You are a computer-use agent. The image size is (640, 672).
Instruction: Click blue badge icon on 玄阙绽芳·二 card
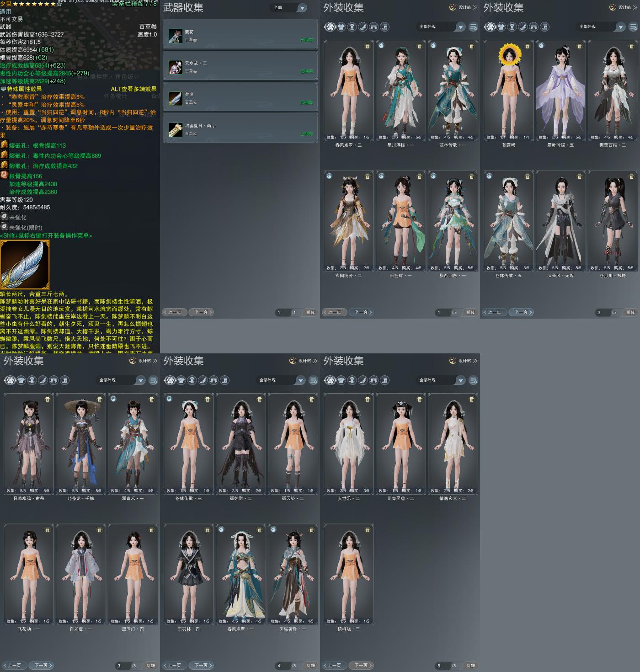tap(329, 176)
